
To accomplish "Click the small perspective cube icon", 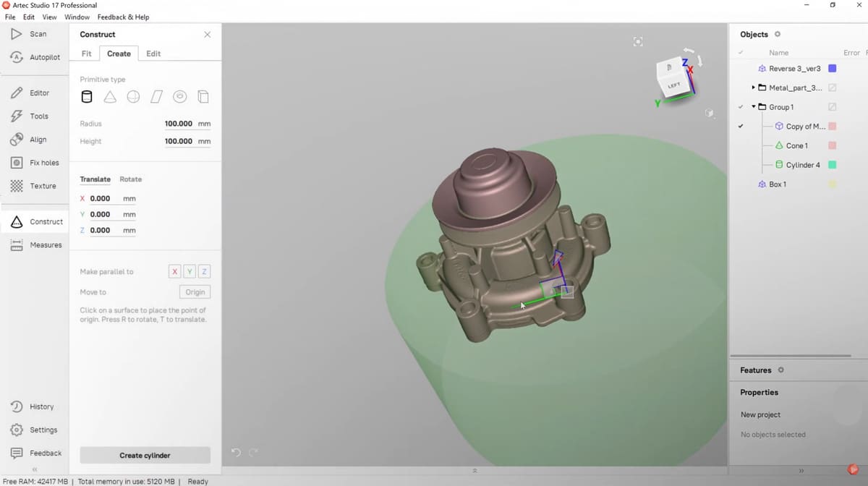I will pos(710,113).
